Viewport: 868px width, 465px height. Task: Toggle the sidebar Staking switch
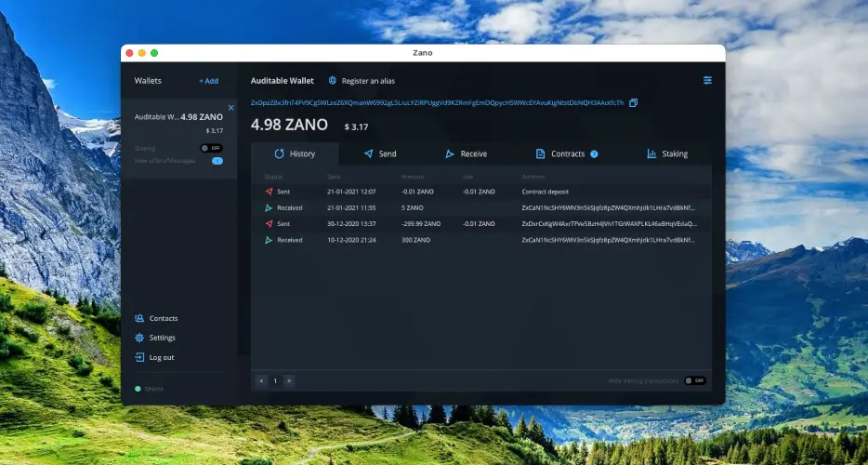(212, 148)
